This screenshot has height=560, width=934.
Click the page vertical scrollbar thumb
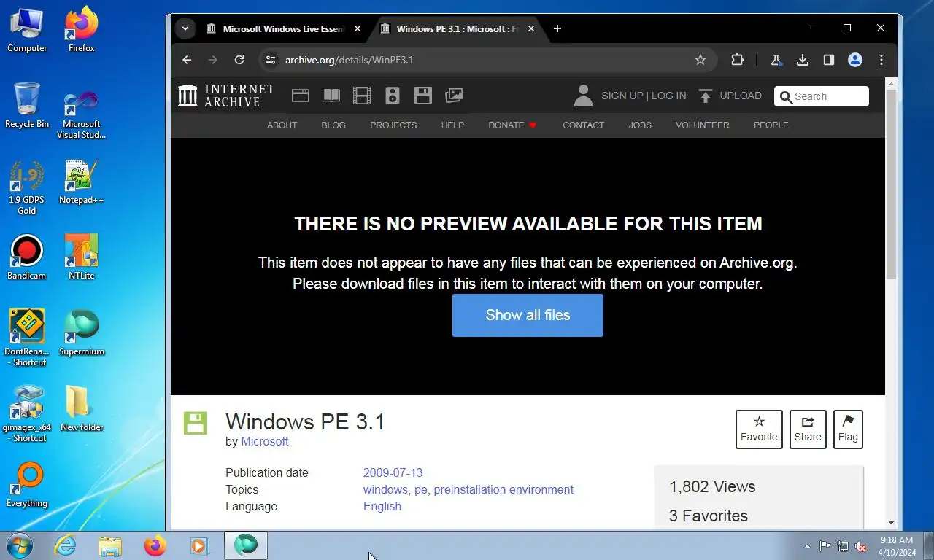(x=891, y=184)
